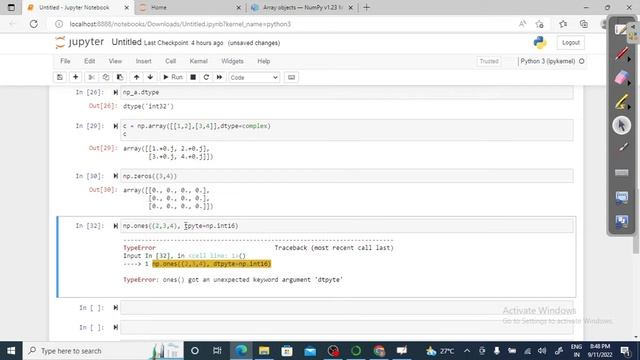Show hidden system tray icons chevron
This screenshot has width=640, height=360.
point(467,351)
